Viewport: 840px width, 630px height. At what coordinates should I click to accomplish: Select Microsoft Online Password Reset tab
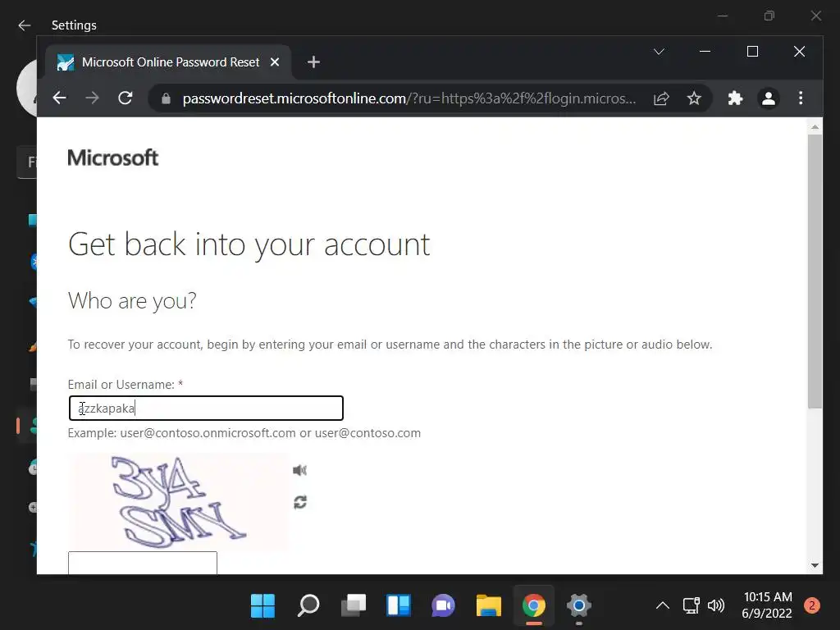pyautogui.click(x=168, y=62)
